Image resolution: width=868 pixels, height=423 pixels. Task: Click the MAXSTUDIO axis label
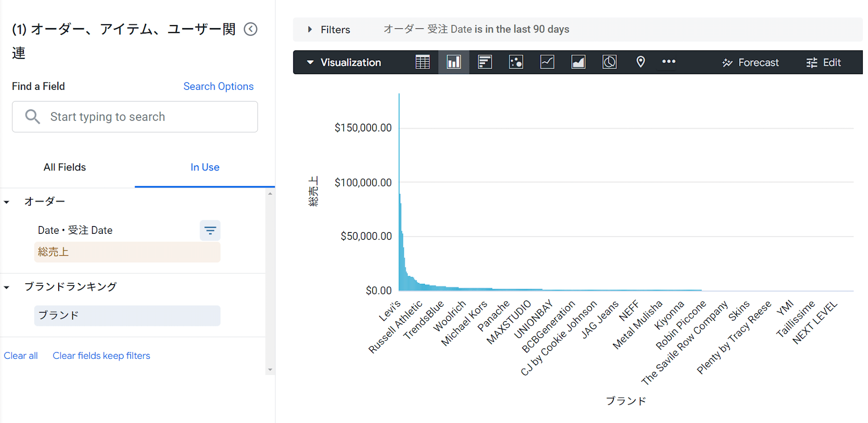pos(509,322)
